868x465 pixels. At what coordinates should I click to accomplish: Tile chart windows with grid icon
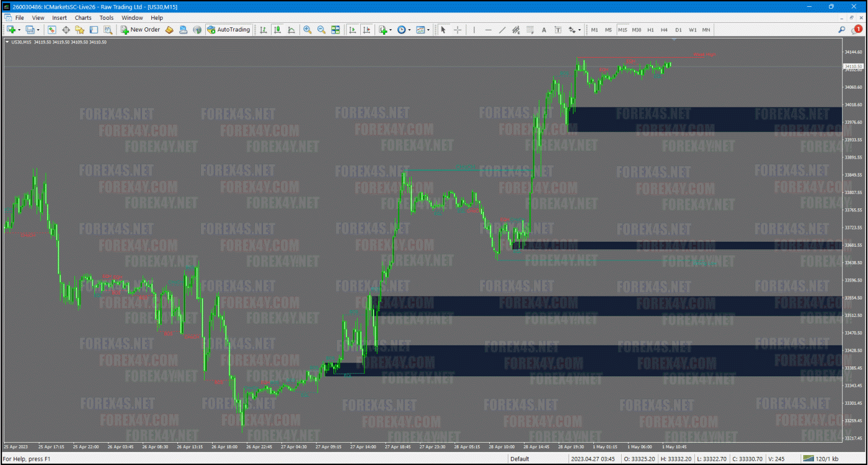click(x=335, y=30)
